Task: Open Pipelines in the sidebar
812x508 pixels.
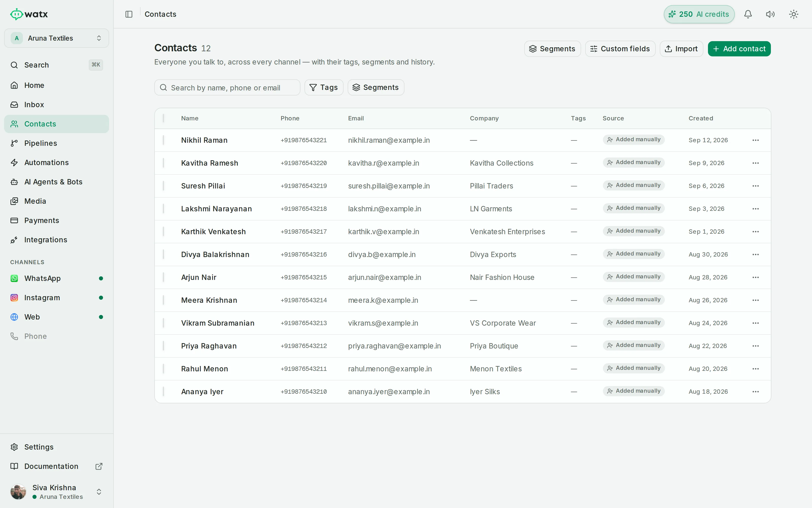Action: pos(56,143)
